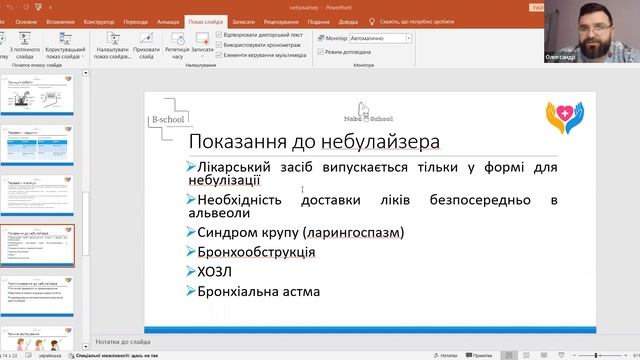Viewport: 640px width, 360px height.
Task: Select the Показання до небулайзера slide thumbnail
Action: 37,245
